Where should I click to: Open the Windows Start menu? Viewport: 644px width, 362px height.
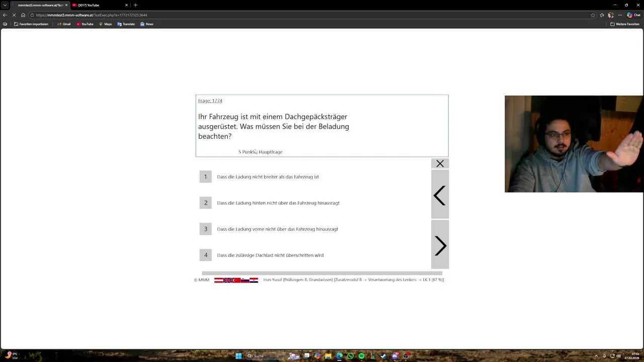238,356
